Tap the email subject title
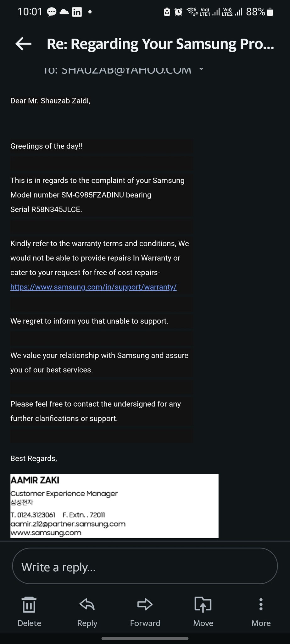Viewport: 290px width, 644px height. [x=160, y=44]
